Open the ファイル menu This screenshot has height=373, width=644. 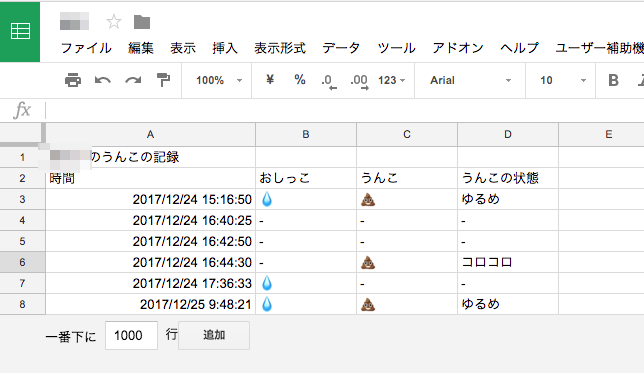coord(86,48)
